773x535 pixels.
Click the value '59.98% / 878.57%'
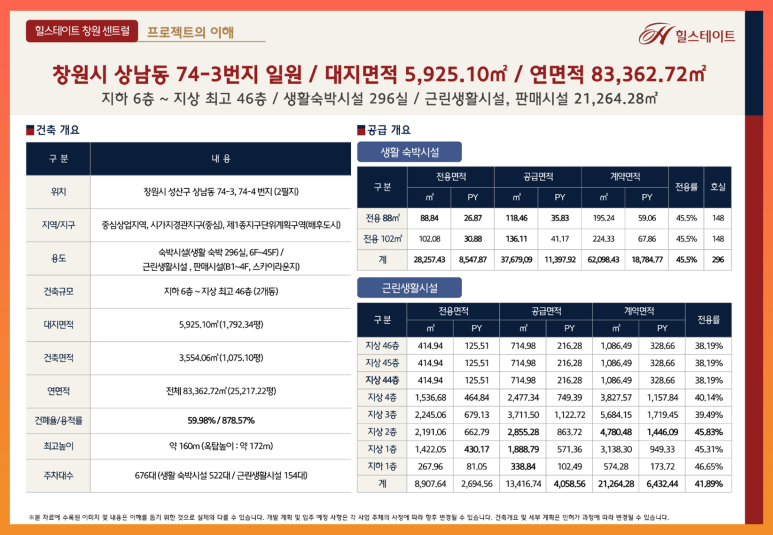[x=220, y=421]
